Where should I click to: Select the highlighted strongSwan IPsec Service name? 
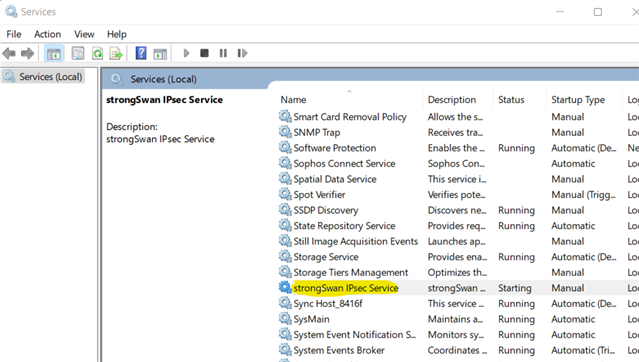[x=346, y=288]
